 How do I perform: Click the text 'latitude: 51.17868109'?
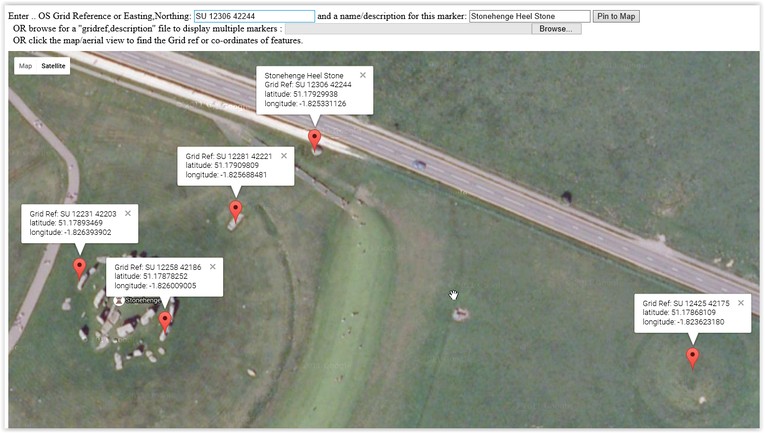(x=679, y=312)
